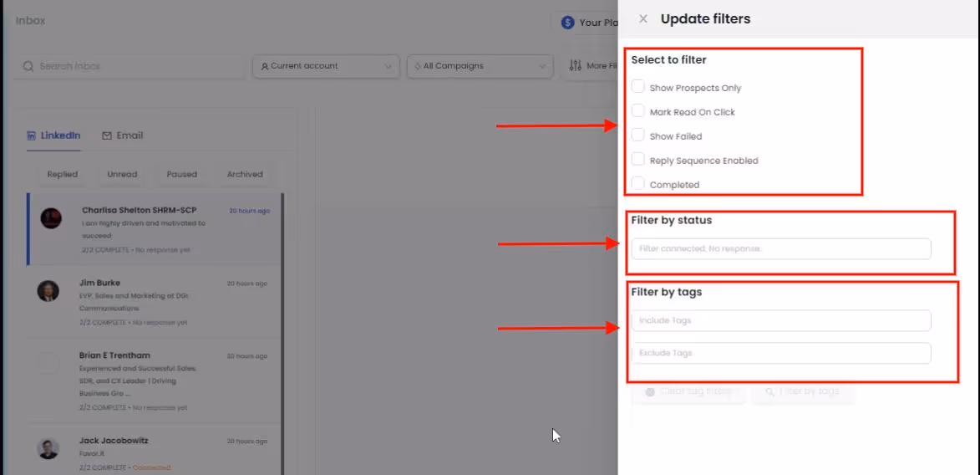The image size is (980, 475).
Task: Select the Replied filter chip
Action: 63,174
